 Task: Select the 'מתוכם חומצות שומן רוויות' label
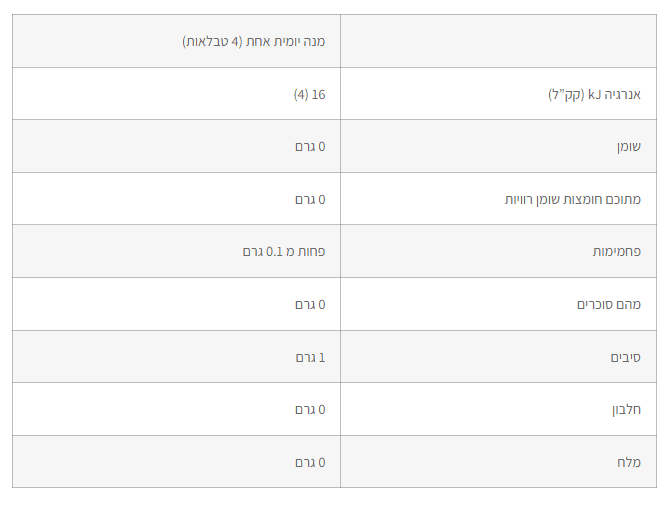pyautogui.click(x=572, y=200)
